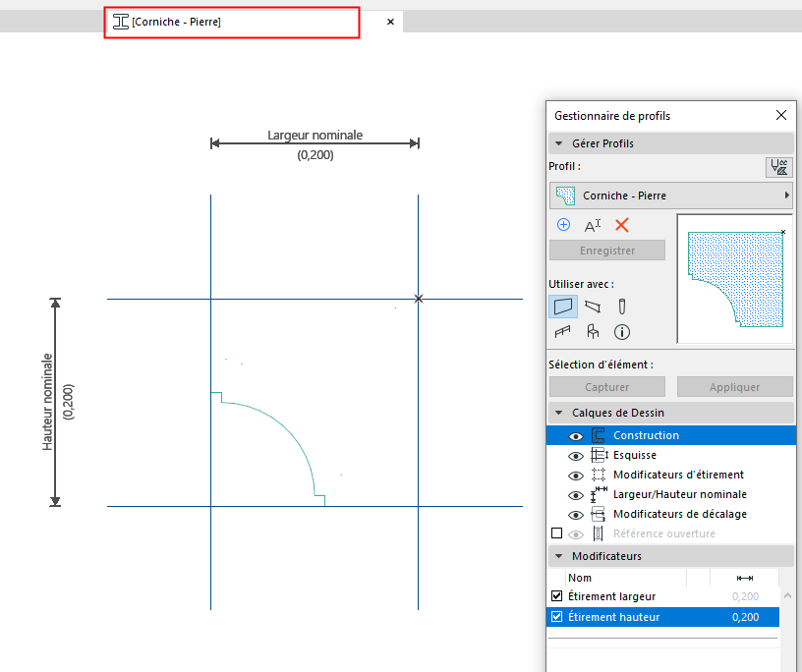Click the 0,200 value of Étirement hauteur
802x672 pixels.
745,617
